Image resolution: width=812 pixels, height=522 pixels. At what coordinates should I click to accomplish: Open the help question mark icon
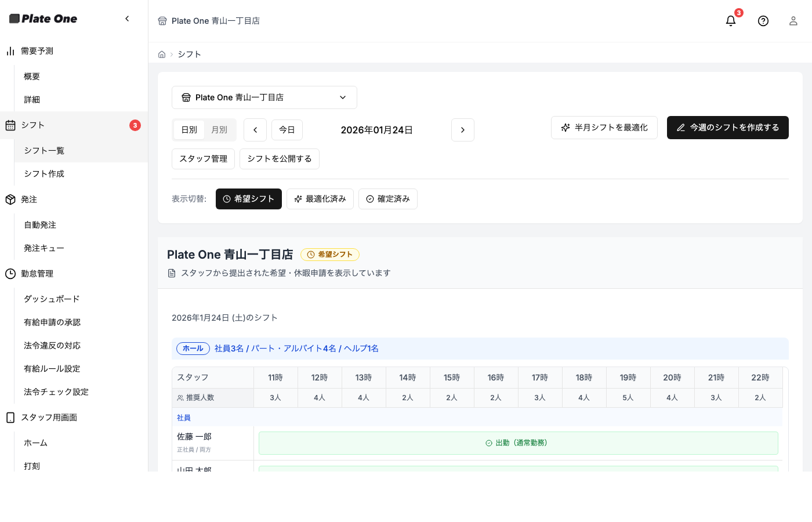(763, 21)
